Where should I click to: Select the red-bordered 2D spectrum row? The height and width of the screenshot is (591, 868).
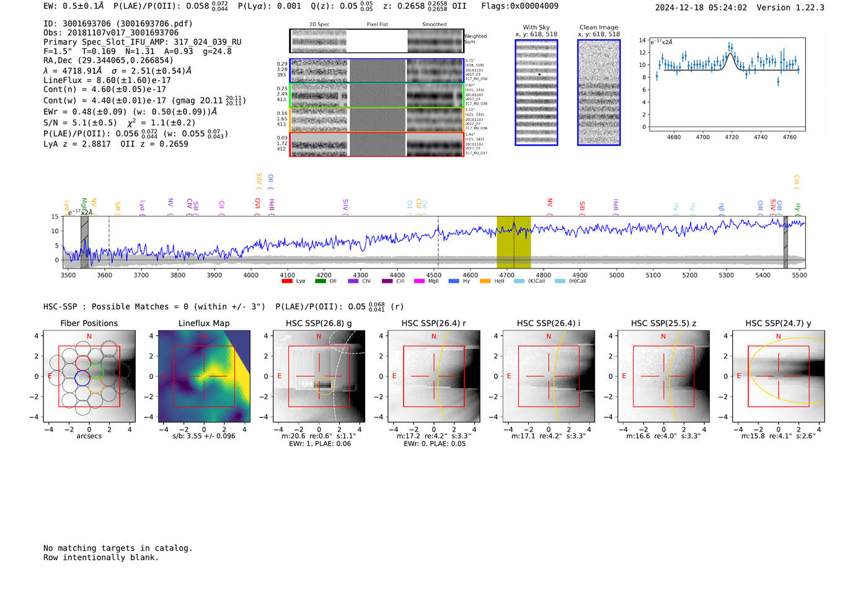tap(377, 144)
